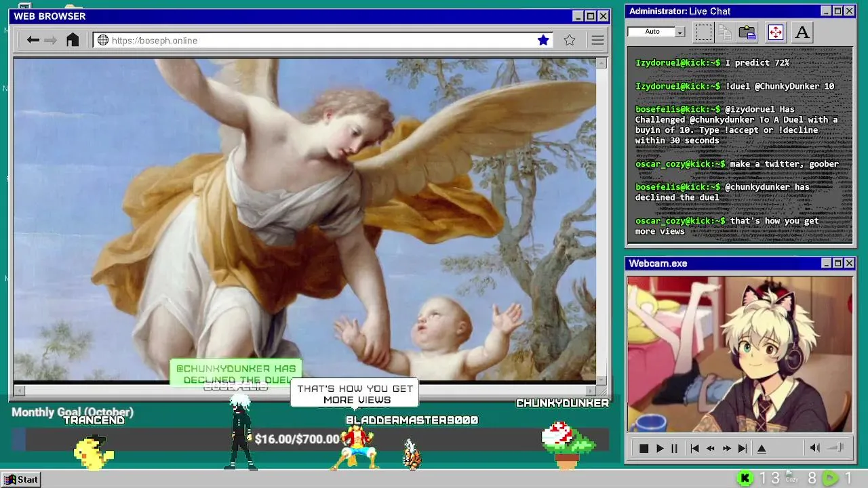The width and height of the screenshot is (868, 488).
Task: Click the green Rumble play icon in tray
Action: pos(830,479)
